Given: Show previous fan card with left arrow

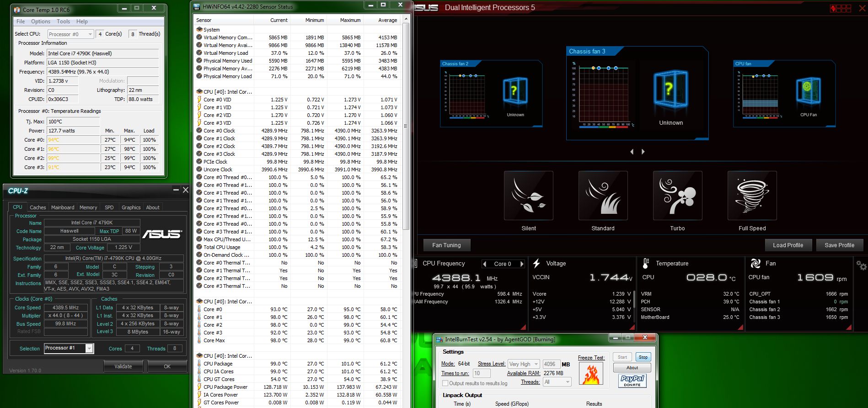Looking at the screenshot, I should point(632,152).
